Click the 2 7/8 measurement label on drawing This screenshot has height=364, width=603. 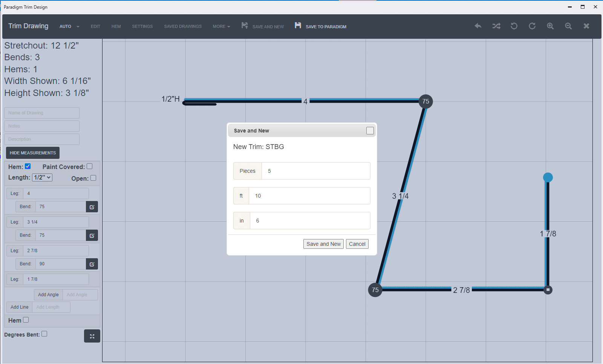point(461,290)
